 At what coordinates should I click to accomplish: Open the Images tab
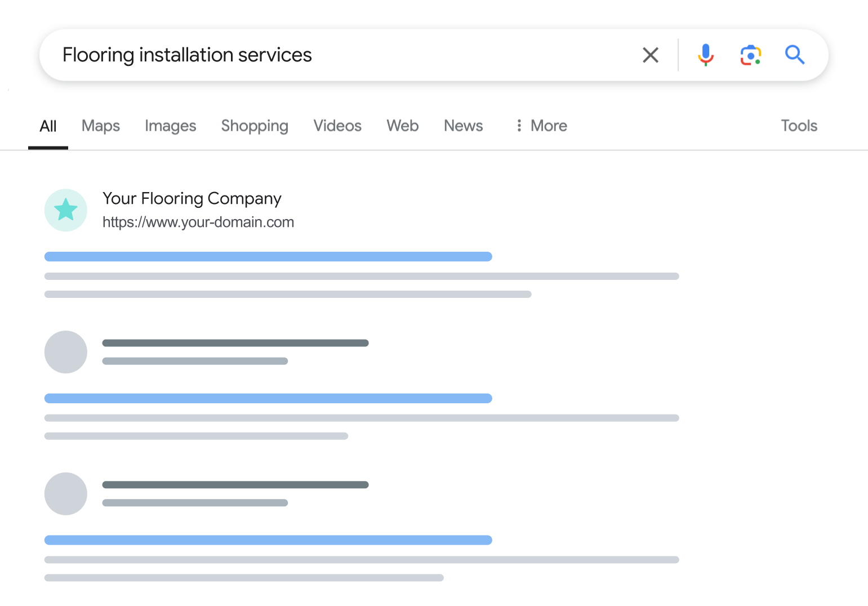(x=171, y=126)
